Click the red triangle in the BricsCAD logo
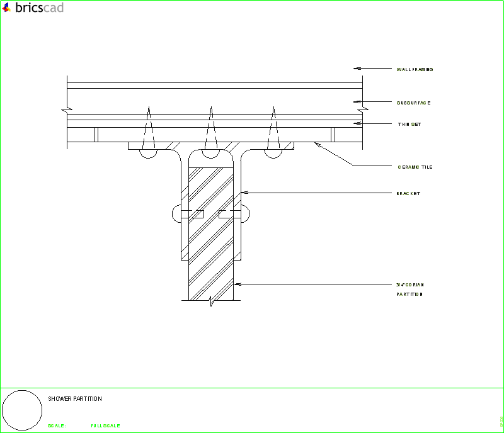The image size is (504, 433). coord(4,9)
